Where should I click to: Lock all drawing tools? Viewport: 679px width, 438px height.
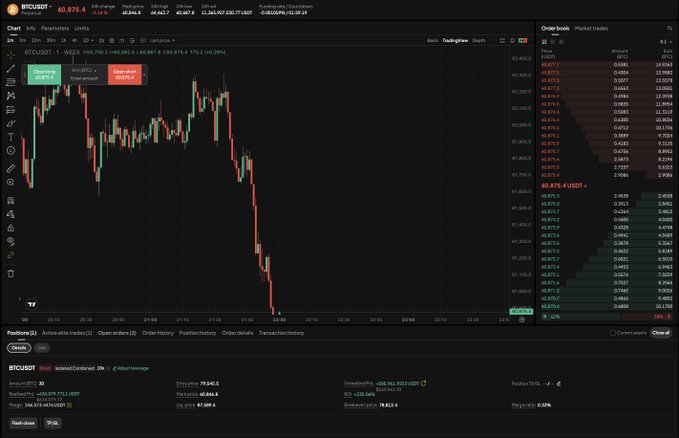(11, 228)
